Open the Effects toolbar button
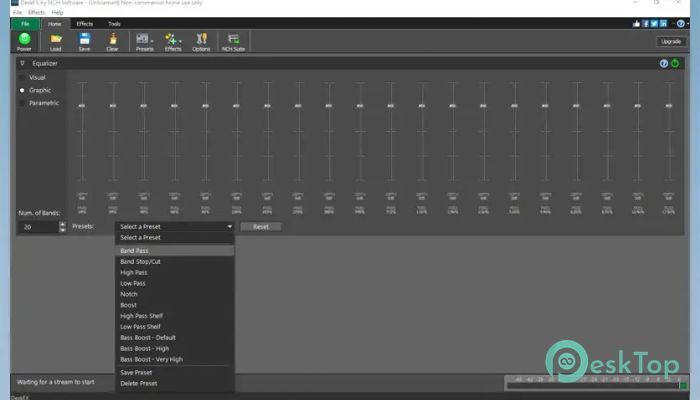Image resolution: width=700 pixels, height=400 pixels. [173, 42]
